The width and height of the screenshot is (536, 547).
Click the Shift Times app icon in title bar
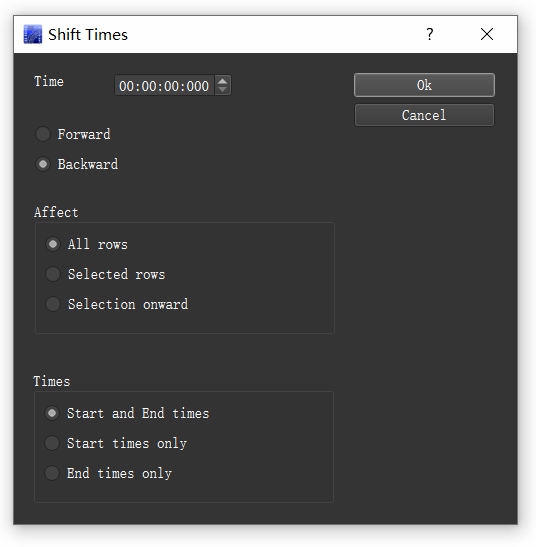33,34
